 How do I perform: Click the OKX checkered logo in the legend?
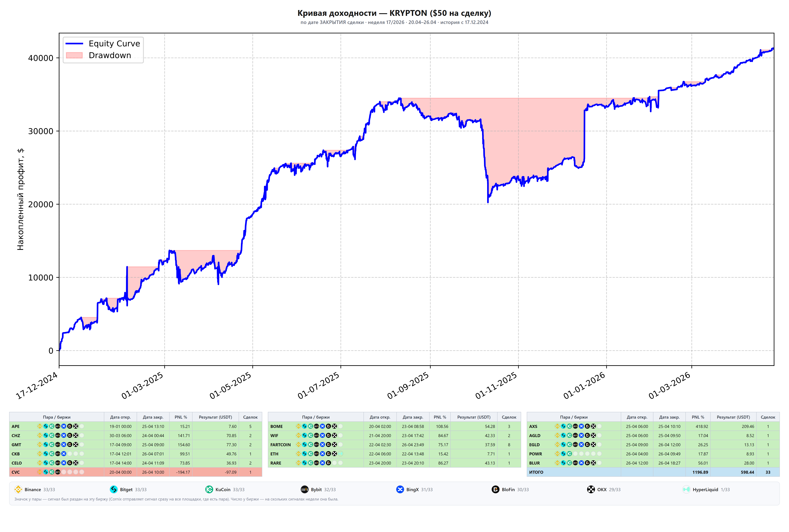pyautogui.click(x=591, y=489)
